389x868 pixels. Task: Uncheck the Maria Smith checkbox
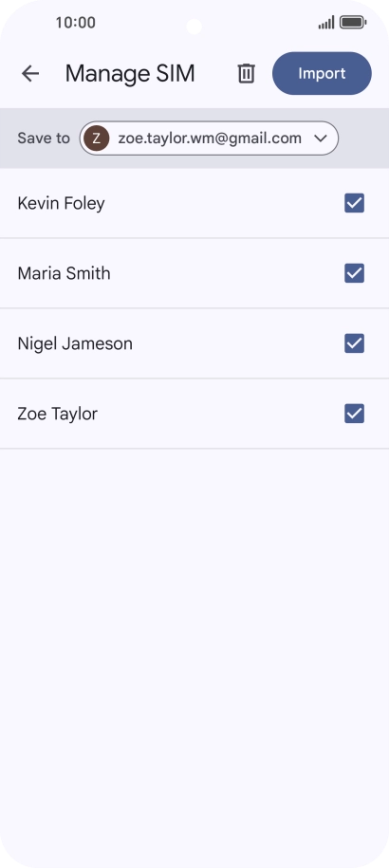(x=354, y=273)
